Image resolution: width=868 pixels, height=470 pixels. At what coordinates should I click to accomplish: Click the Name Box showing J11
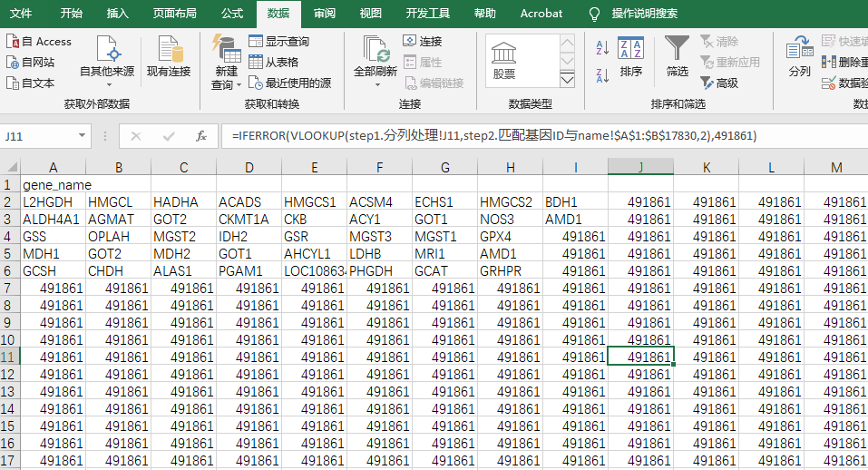tap(38, 136)
